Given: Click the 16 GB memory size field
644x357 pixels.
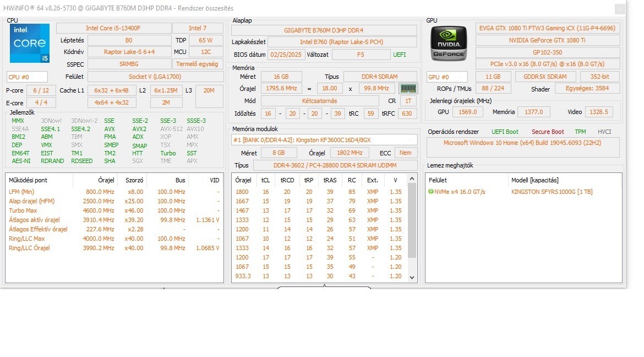Looking at the screenshot, I should [281, 77].
